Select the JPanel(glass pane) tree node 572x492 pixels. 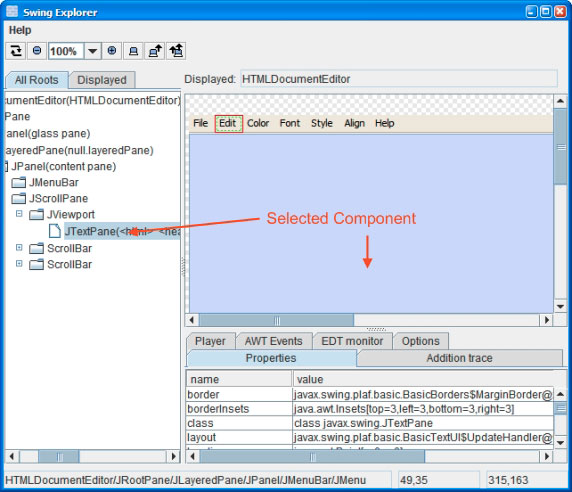click(48, 133)
